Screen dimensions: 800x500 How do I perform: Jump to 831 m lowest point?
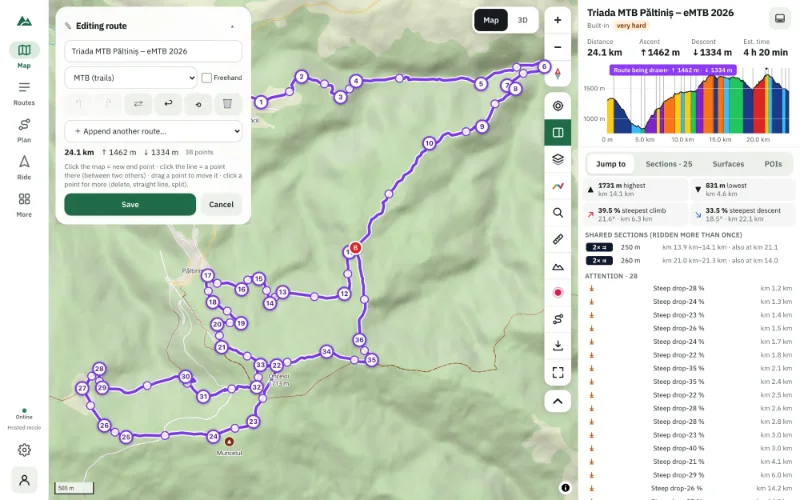coord(743,189)
